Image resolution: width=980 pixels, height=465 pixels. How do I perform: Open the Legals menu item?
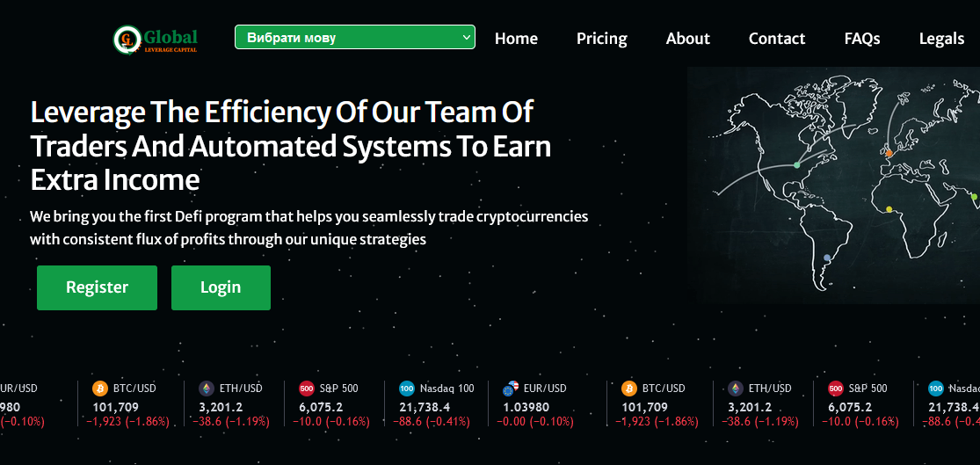pyautogui.click(x=941, y=39)
